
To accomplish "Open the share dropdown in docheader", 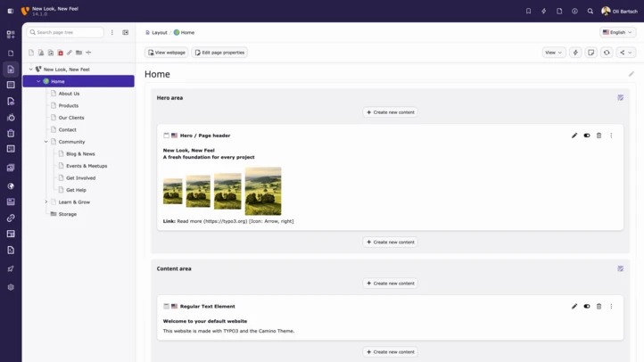I will [x=626, y=53].
